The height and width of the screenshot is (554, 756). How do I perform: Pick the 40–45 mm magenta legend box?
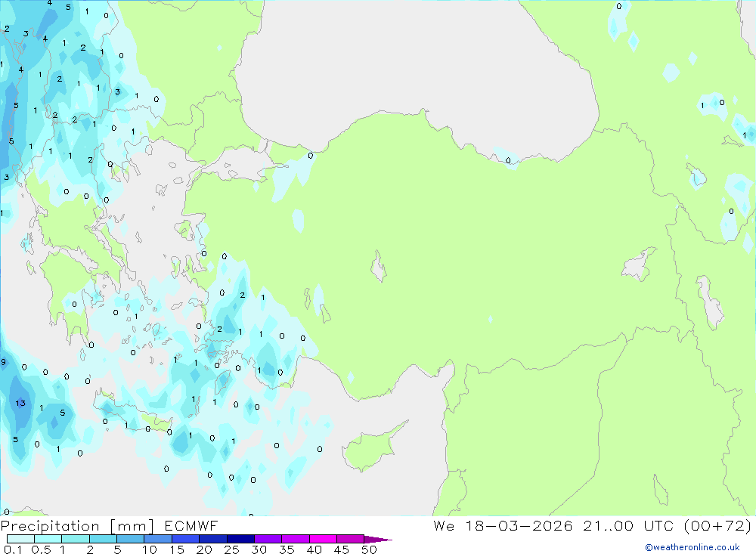coord(323,539)
